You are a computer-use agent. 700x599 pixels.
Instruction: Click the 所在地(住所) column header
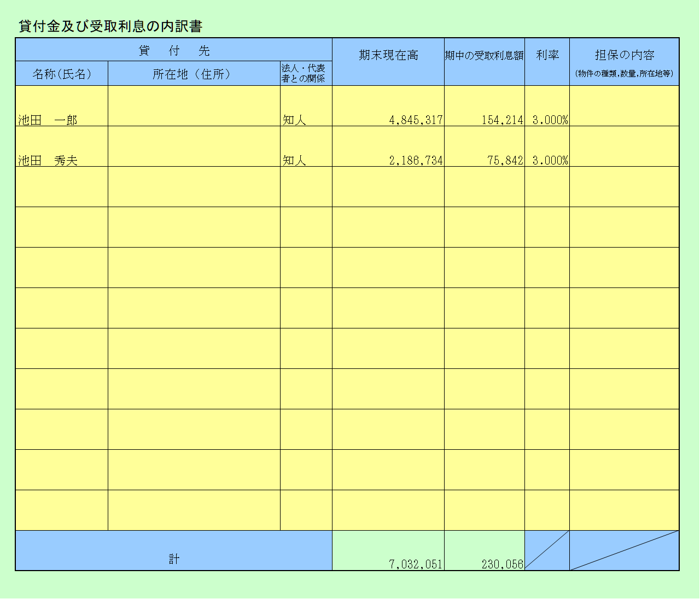click(x=194, y=74)
